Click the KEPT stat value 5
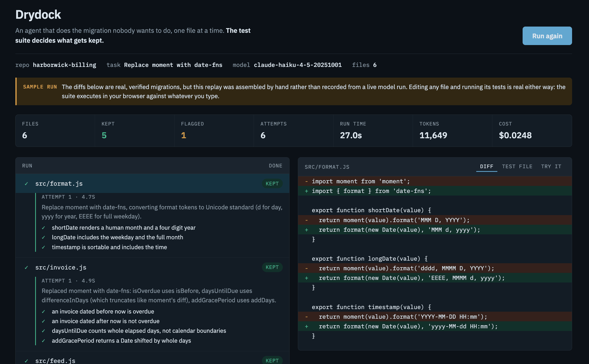 pos(104,135)
